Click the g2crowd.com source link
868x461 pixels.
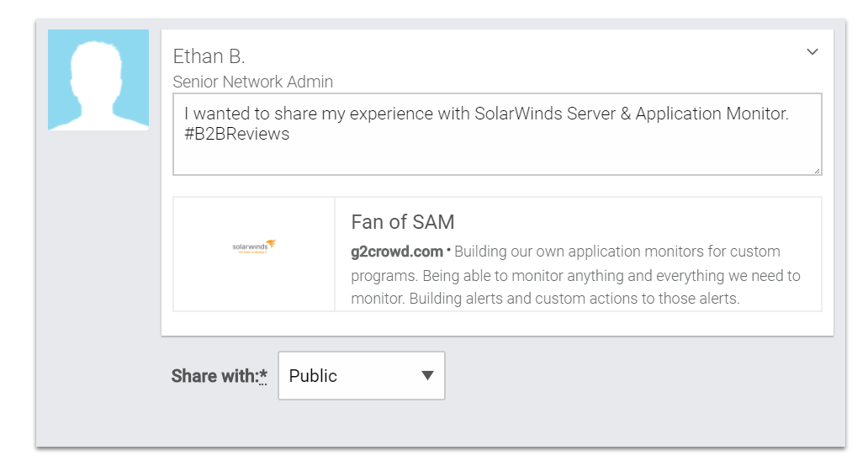(x=397, y=252)
